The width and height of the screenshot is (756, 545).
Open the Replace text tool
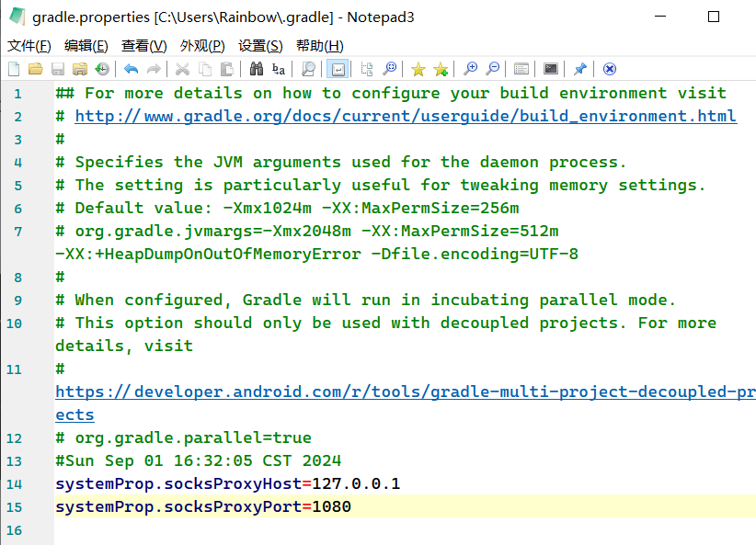coord(279,69)
